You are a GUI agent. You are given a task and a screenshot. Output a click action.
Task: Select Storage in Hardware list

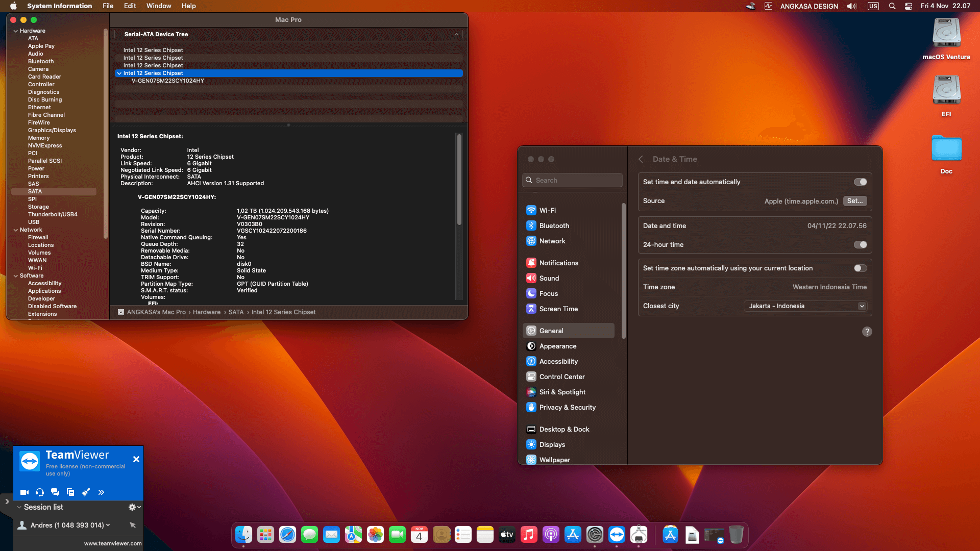click(x=38, y=207)
